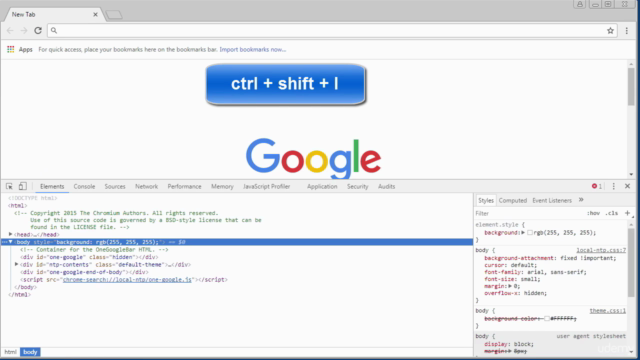Click the Google logo on page
Image resolution: width=640 pixels, height=360 pixels.
(x=313, y=158)
